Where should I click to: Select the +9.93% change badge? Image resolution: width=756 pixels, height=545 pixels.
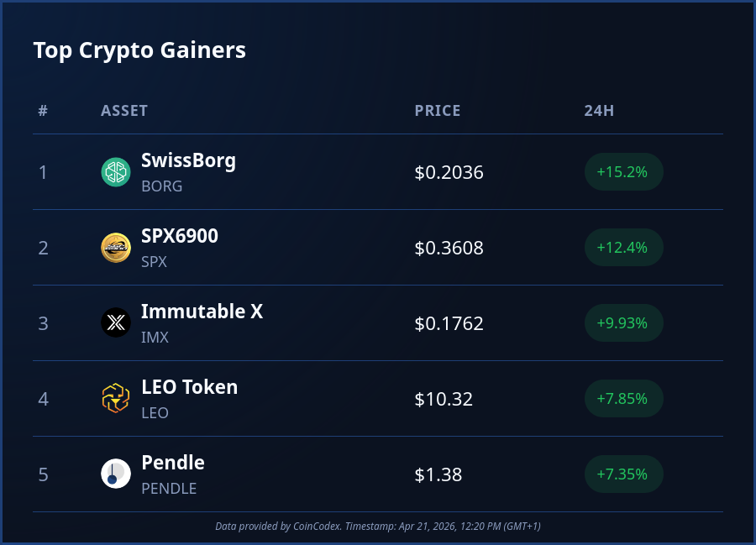[623, 323]
